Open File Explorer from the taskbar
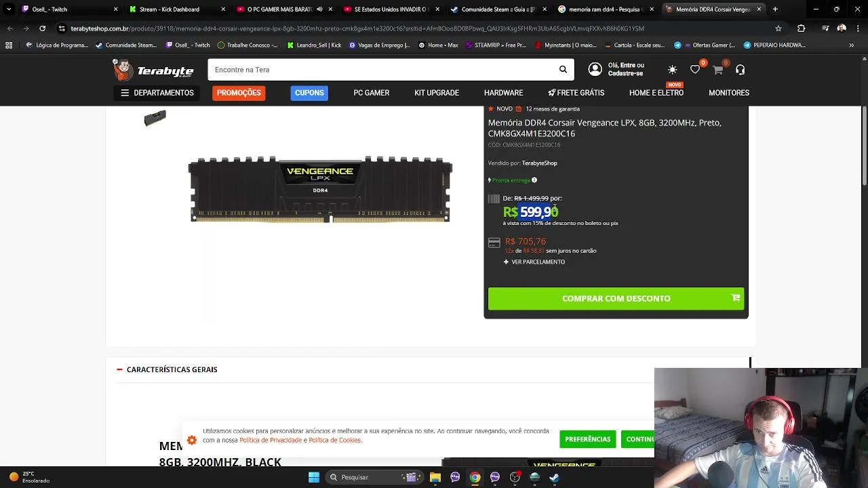The width and height of the screenshot is (868, 488). pos(435,477)
